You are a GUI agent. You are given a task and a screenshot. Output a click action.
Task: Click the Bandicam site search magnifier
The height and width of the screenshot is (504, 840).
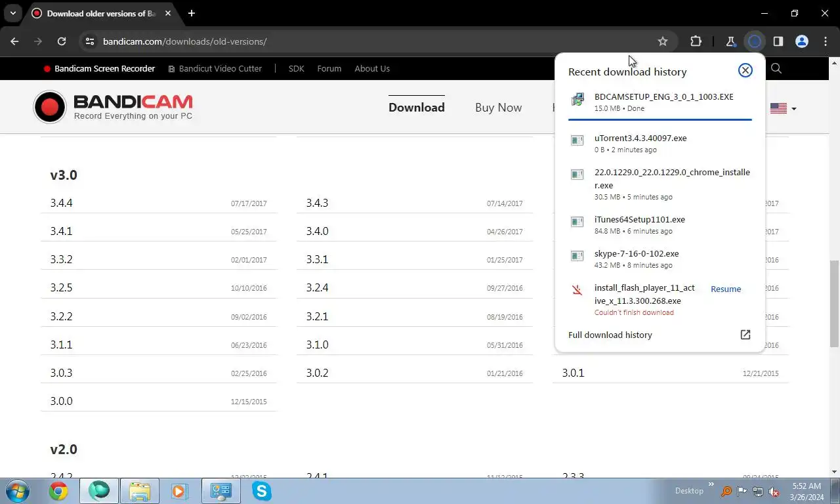point(776,68)
